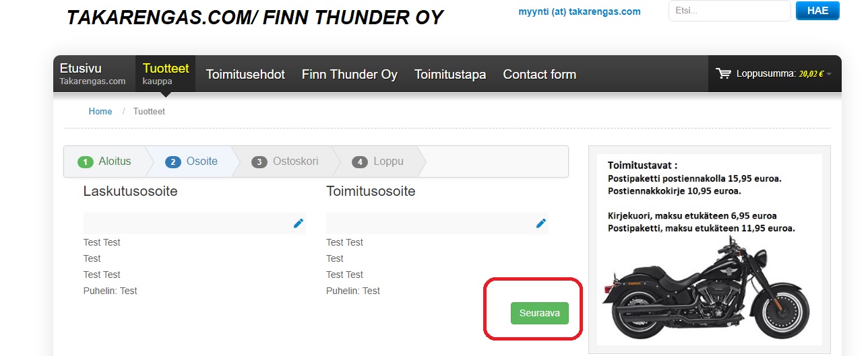Click the motorcycle delivery methods image
This screenshot has height=356, width=868.
click(x=710, y=250)
